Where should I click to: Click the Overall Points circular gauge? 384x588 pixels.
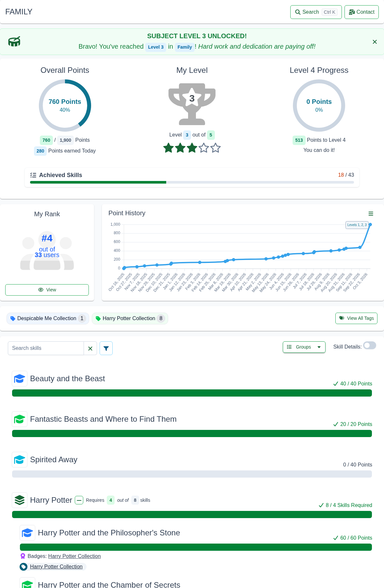(65, 106)
